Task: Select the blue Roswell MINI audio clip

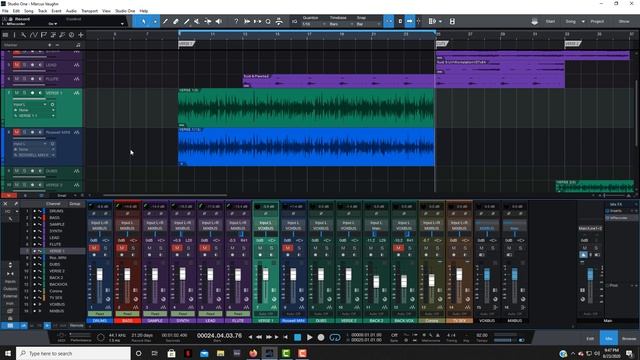Action: click(x=306, y=147)
